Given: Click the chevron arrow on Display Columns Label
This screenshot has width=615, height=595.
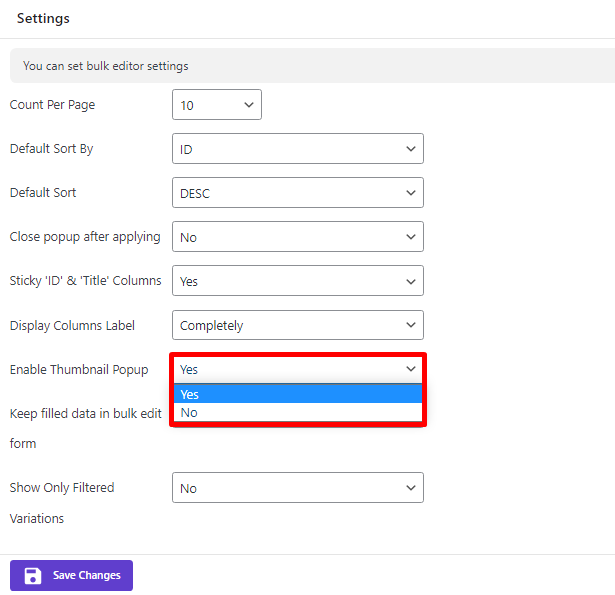Looking at the screenshot, I should (411, 325).
